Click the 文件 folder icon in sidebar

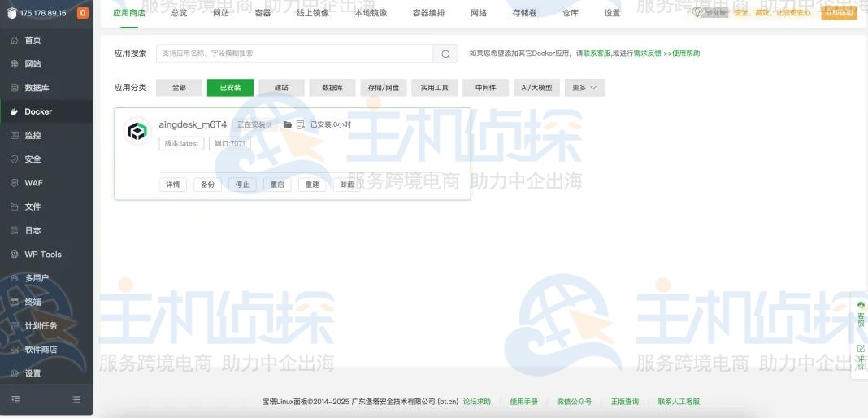click(x=15, y=207)
